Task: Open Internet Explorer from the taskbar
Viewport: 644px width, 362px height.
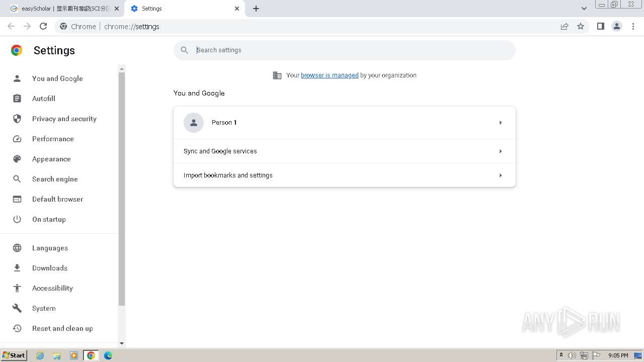Action: pos(40,355)
